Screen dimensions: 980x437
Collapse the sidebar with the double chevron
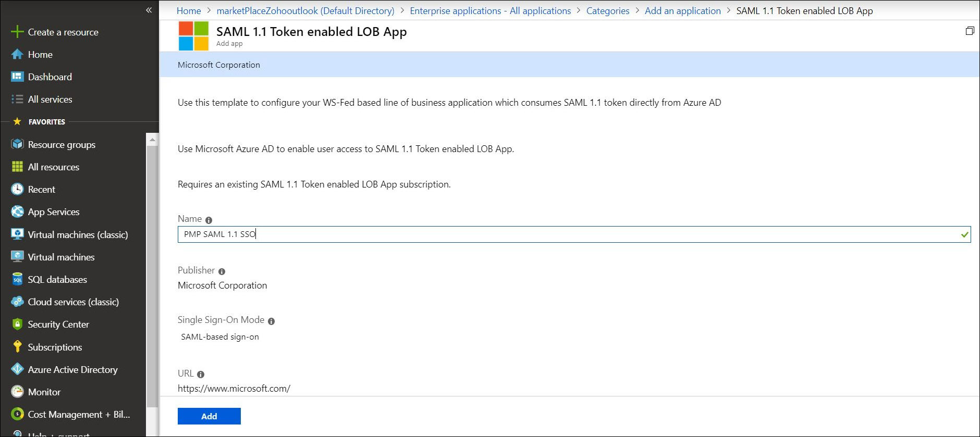tap(149, 10)
